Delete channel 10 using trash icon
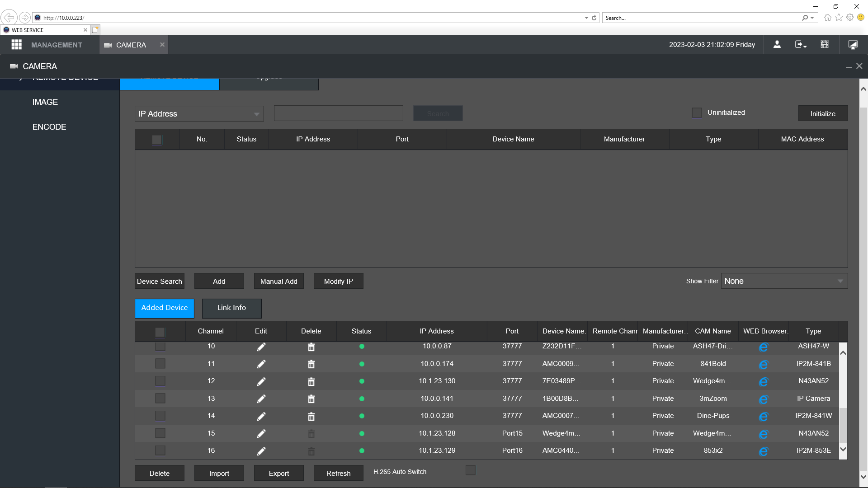The height and width of the screenshot is (488, 868). tap(311, 347)
